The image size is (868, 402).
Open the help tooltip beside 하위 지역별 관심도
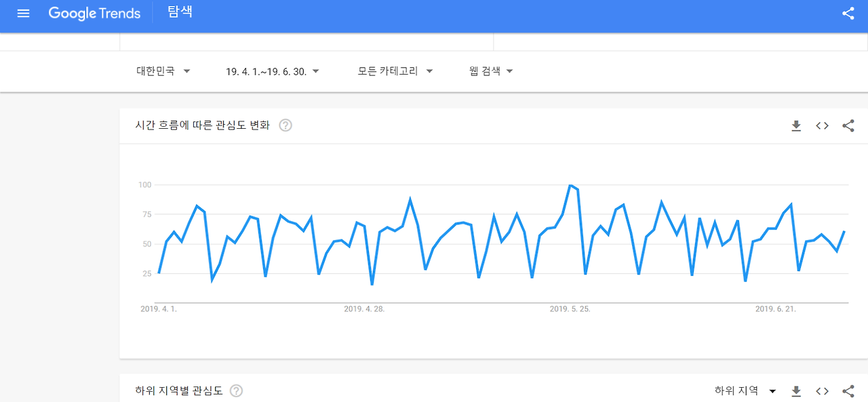point(236,390)
